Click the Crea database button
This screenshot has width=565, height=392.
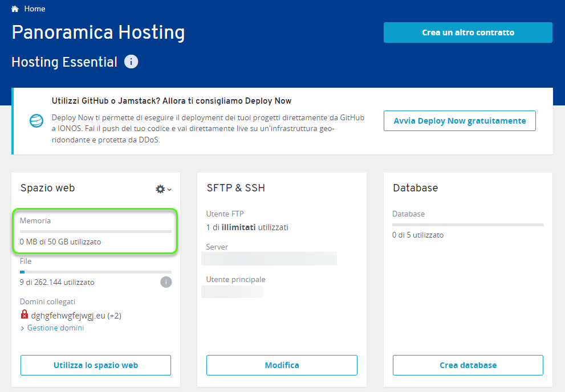[x=468, y=365]
